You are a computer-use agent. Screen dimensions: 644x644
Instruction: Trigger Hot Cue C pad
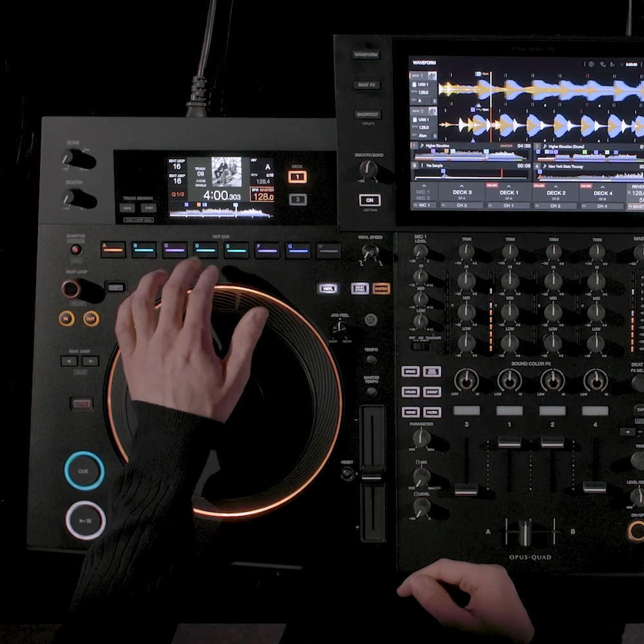pos(175,250)
